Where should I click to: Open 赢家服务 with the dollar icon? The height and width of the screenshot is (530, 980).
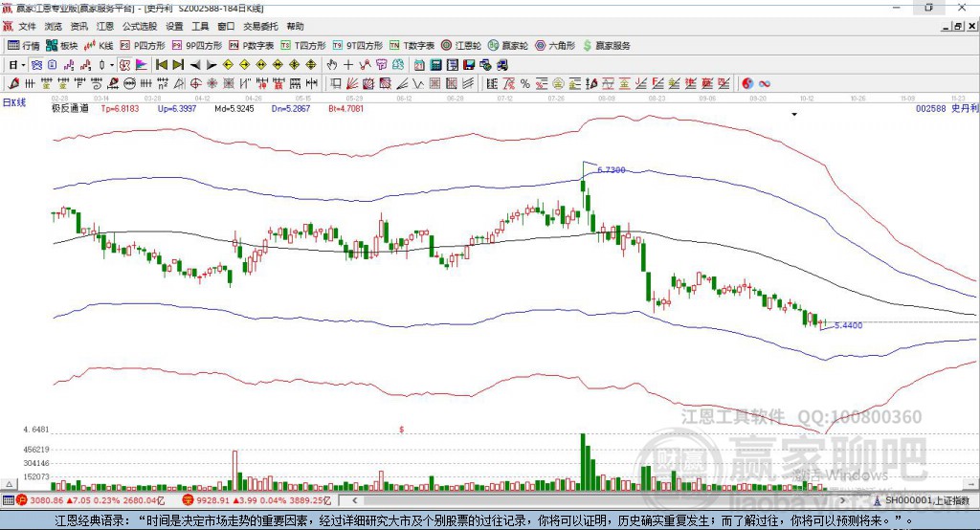click(x=606, y=46)
